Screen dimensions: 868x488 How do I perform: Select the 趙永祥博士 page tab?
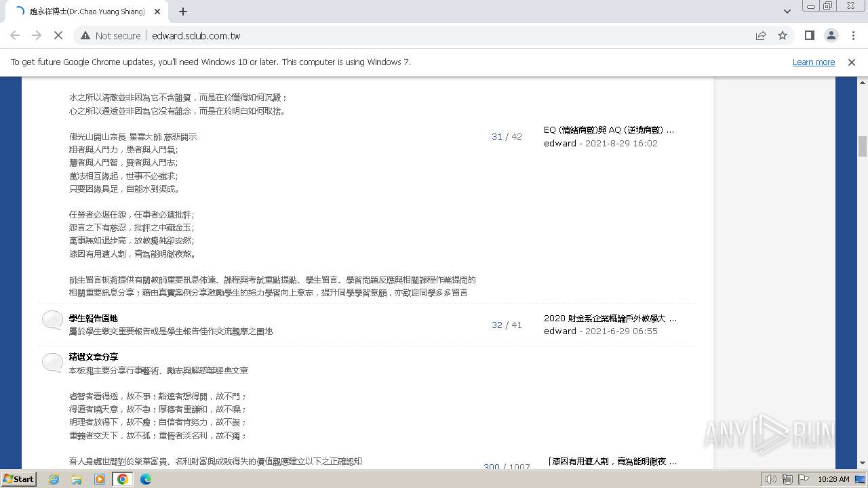pyautogui.click(x=87, y=12)
